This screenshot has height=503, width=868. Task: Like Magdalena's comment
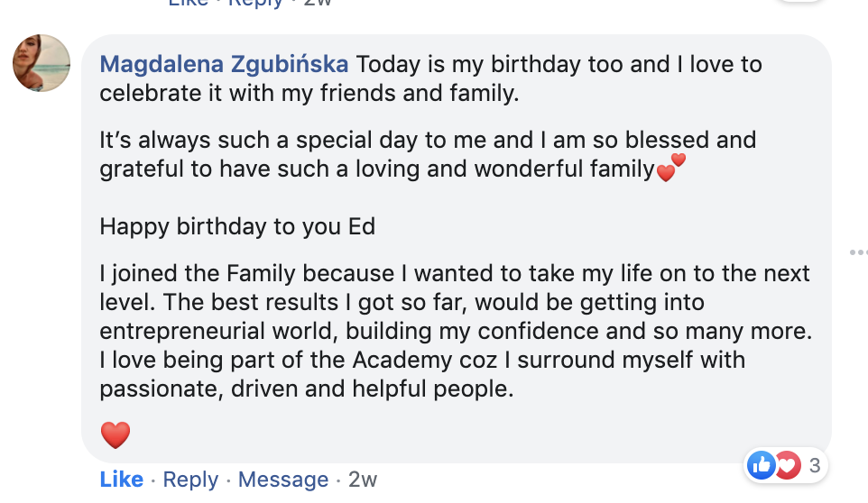click(x=122, y=480)
